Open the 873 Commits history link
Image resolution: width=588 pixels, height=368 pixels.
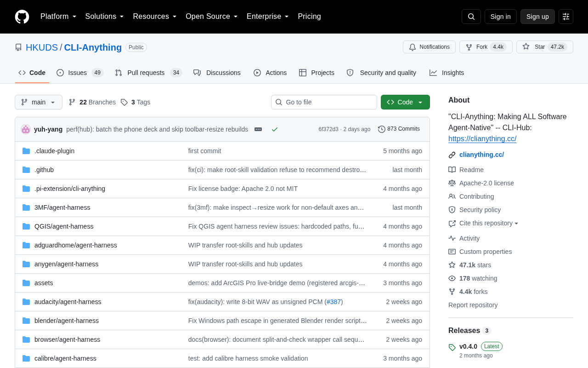(x=399, y=129)
